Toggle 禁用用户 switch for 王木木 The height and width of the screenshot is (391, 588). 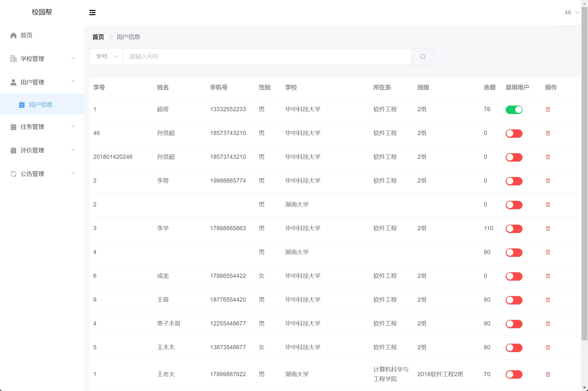coord(514,348)
